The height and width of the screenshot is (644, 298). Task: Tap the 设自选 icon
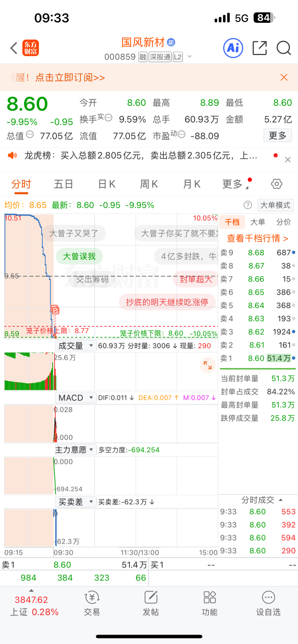click(269, 598)
